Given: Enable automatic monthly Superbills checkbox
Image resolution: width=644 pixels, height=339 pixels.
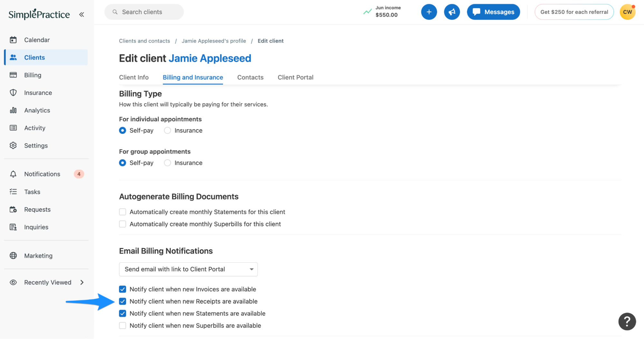Looking at the screenshot, I should click(122, 224).
